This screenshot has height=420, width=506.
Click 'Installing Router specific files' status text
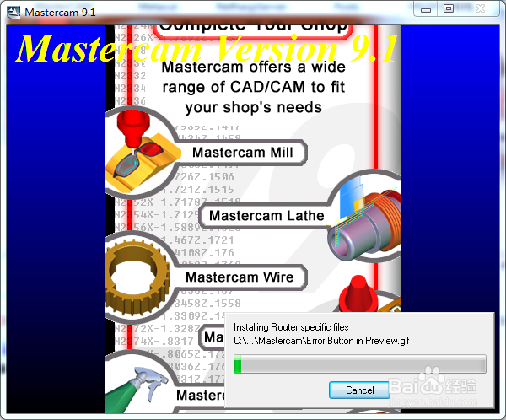point(291,327)
